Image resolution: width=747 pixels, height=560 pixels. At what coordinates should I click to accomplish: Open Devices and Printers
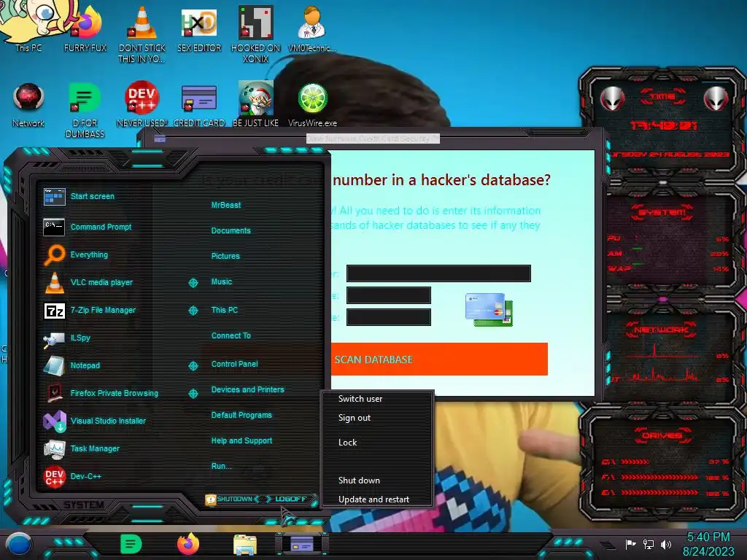[247, 389]
